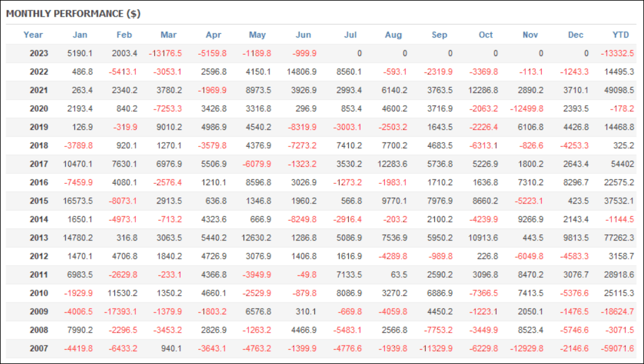The image size is (644, 364).
Task: Select the Jun column header
Action: pos(303,35)
